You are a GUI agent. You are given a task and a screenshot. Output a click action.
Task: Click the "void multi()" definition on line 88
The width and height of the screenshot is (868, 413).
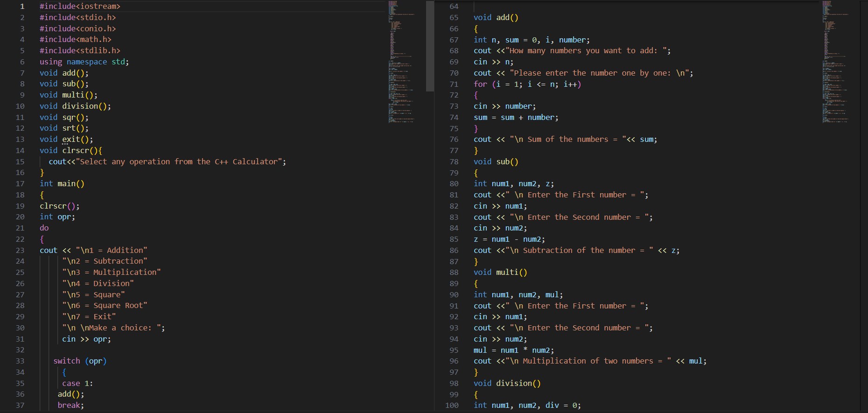(500, 273)
